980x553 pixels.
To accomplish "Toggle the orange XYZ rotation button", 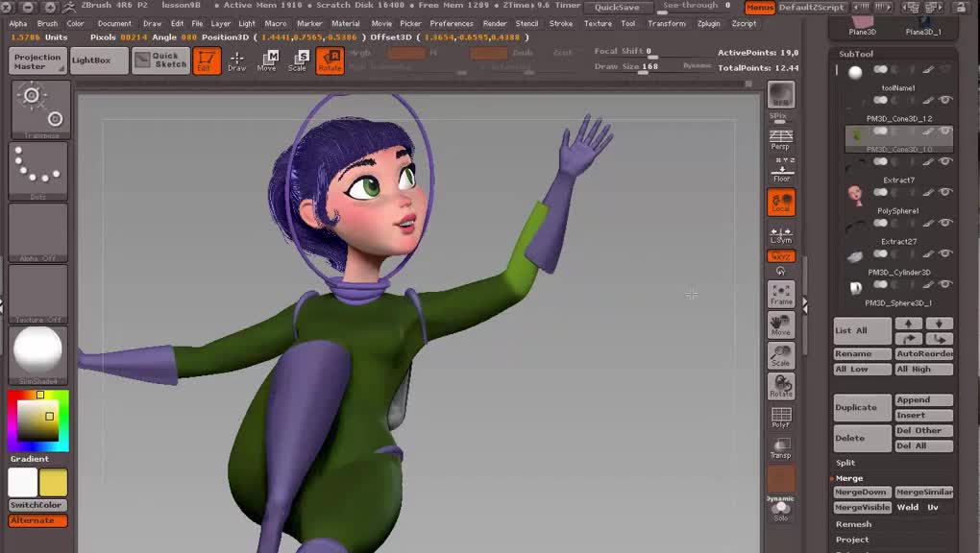I will 781,256.
